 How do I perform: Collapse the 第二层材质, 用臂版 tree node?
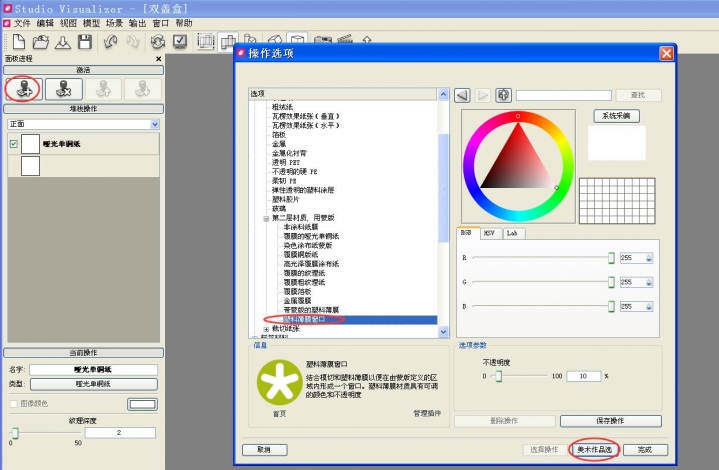[266, 217]
